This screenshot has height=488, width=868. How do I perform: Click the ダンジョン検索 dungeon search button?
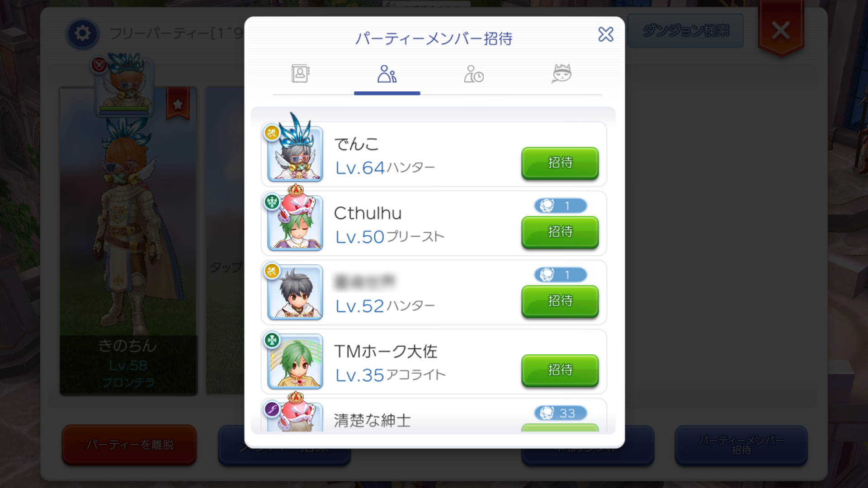coord(685,31)
